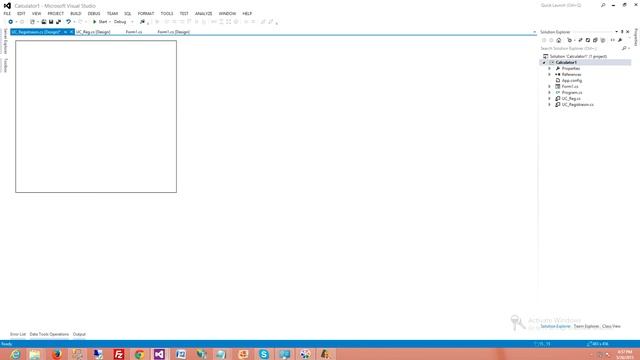Expand the Properties tree node
640x360 pixels.
pos(549,69)
